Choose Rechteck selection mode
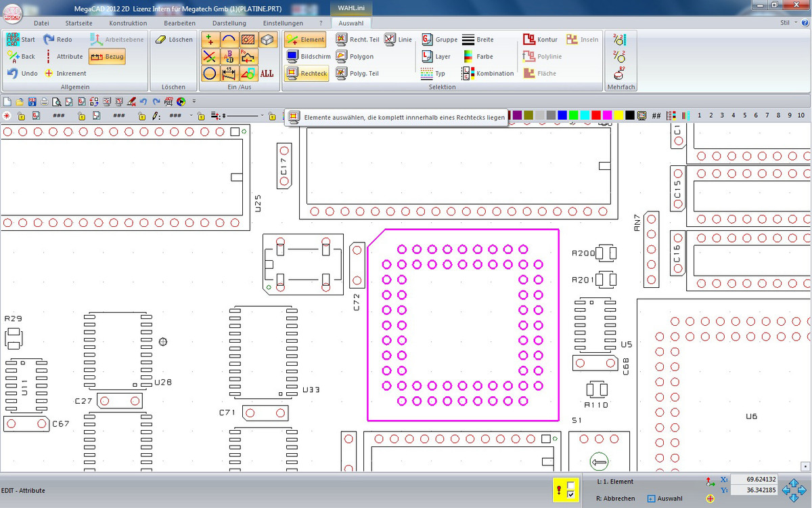Screen dimensions: 812x508 click(x=307, y=73)
